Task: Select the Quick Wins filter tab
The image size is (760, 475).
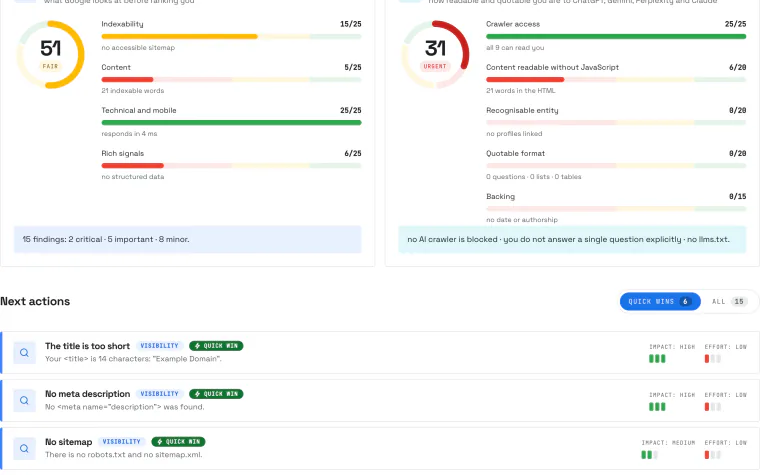Action: (660, 301)
